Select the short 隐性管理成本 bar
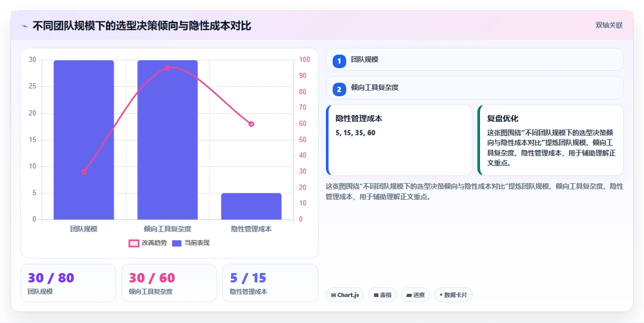This screenshot has height=323, width=644. pos(251,206)
